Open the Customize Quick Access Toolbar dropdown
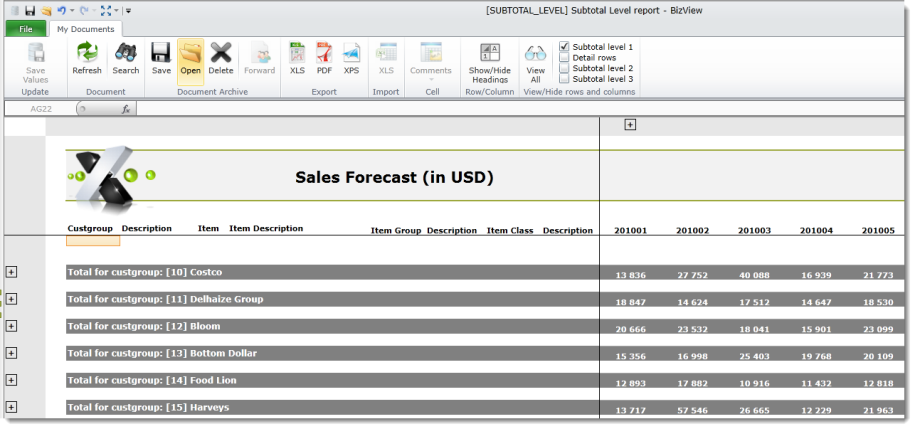Image resolution: width=915 pixels, height=429 pixels. pyautogui.click(x=128, y=11)
